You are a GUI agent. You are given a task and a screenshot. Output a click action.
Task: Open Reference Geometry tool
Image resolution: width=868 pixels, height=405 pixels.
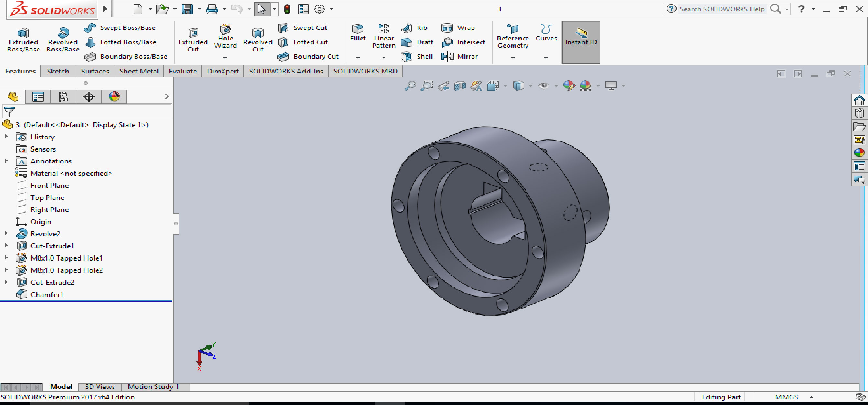click(513, 36)
